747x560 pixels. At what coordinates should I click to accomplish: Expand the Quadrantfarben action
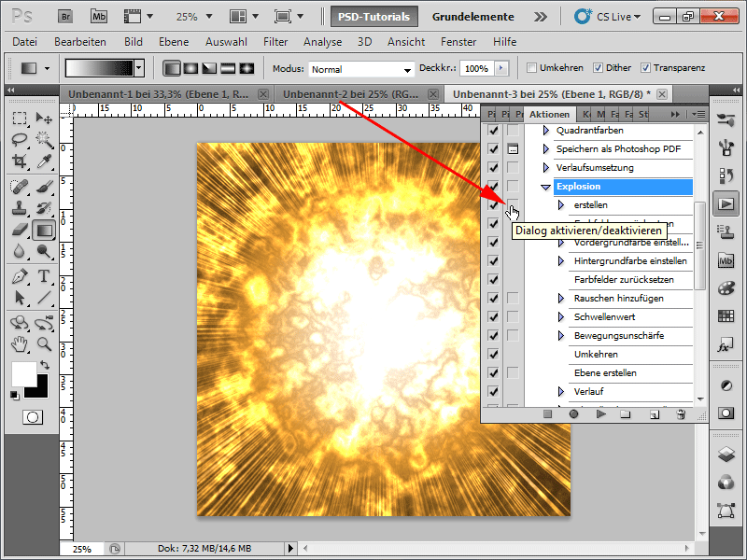coord(546,131)
